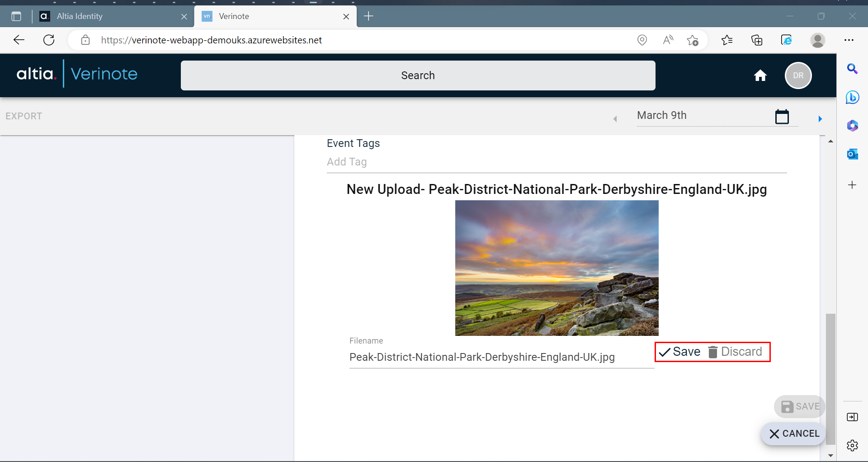
Task: Click the home icon in Verinote header
Action: pyautogui.click(x=760, y=75)
